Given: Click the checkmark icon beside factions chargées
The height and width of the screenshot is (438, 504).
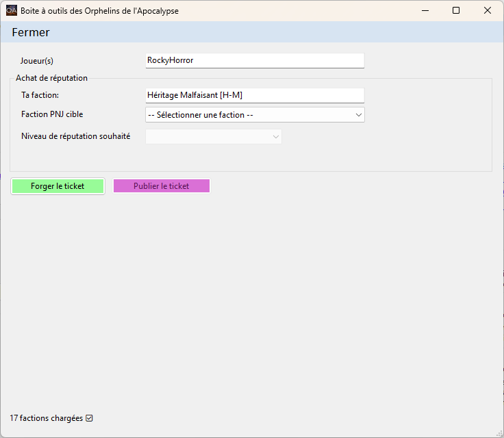Looking at the screenshot, I should (89, 418).
